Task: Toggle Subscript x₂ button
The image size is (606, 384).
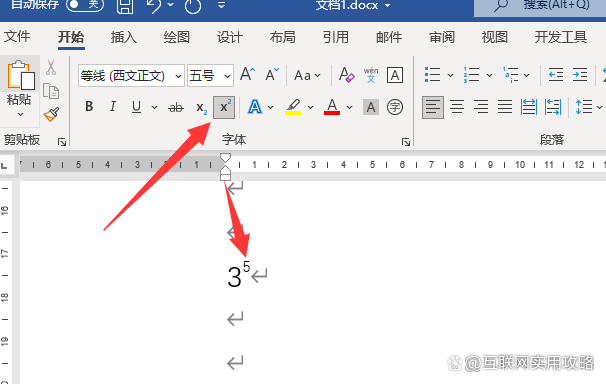Action: click(201, 107)
